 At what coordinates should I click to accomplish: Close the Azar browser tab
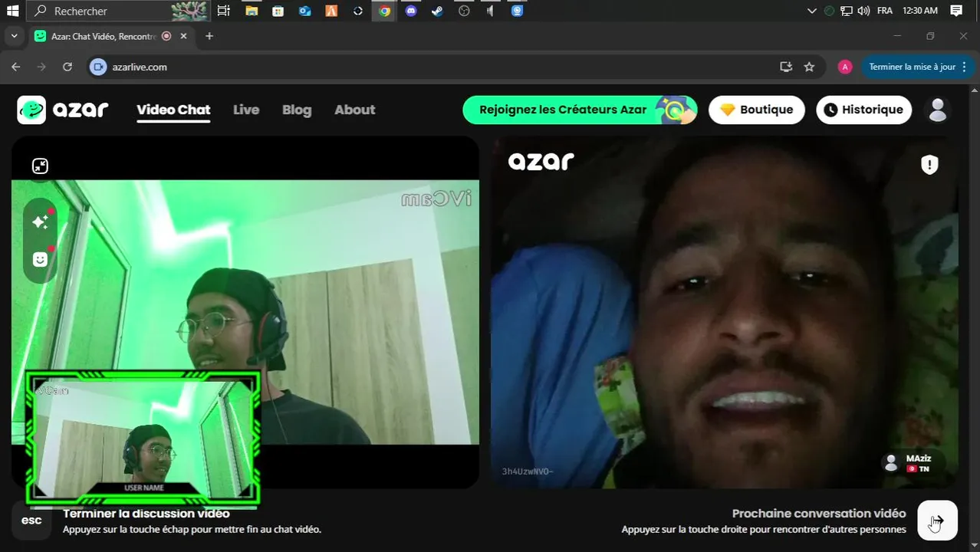pos(183,36)
